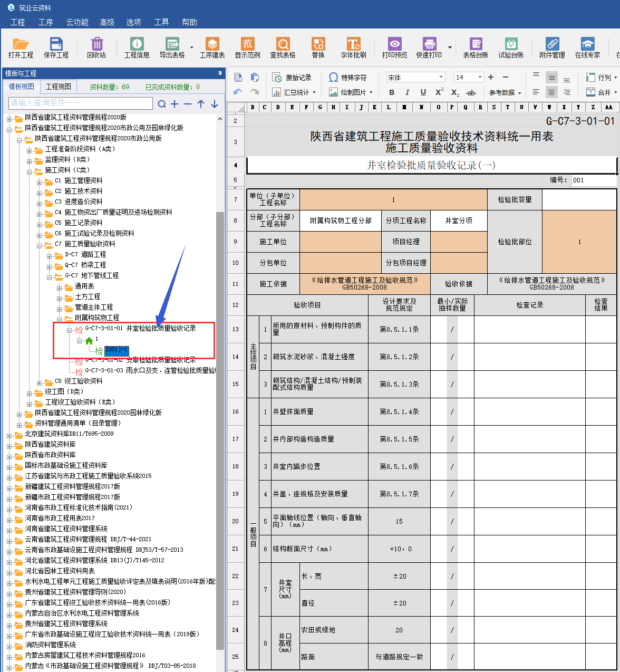Toggle italic text formatting
This screenshot has width=620, height=672.
407,92
